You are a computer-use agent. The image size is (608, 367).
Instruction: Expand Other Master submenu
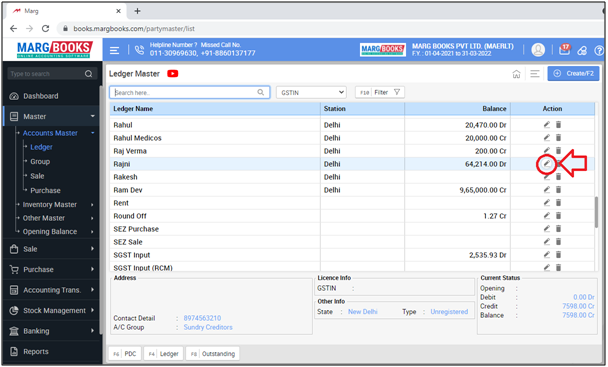click(92, 218)
